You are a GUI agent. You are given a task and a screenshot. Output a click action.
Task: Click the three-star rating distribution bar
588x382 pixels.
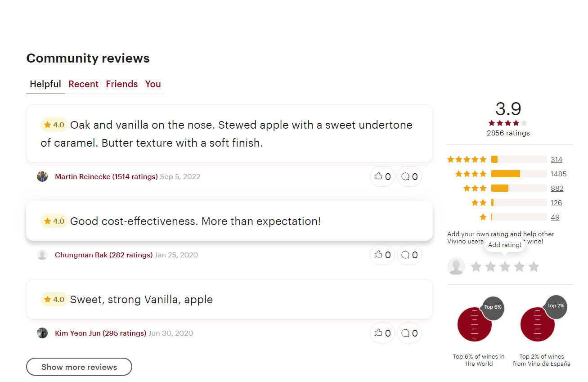[x=519, y=188]
